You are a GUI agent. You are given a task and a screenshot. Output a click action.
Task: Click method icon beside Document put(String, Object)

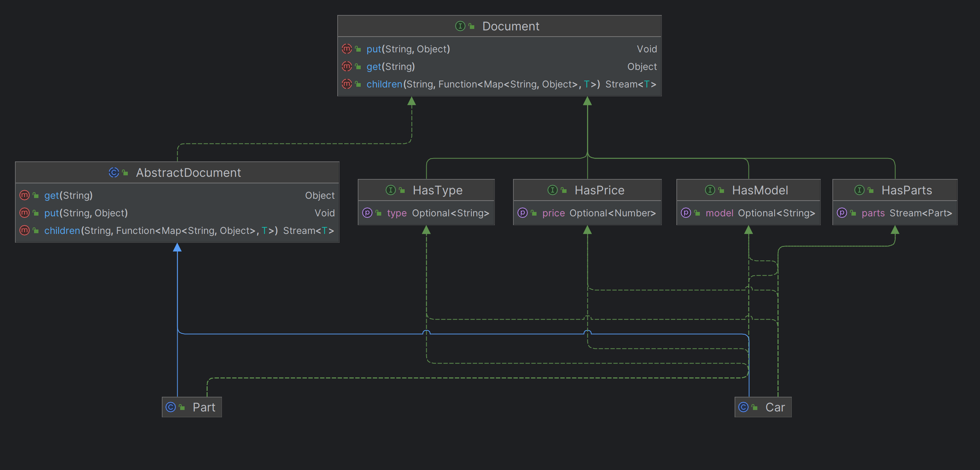pos(346,49)
